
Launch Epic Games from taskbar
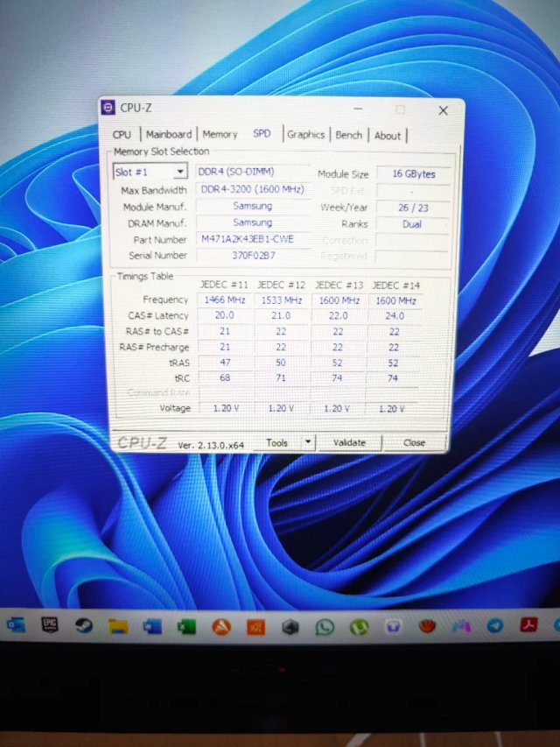click(x=50, y=625)
